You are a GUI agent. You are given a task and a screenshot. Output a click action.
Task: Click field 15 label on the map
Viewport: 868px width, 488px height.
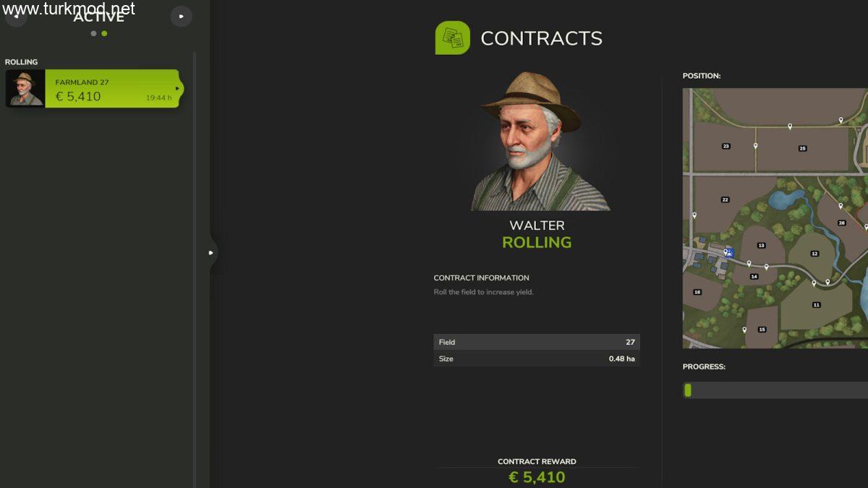click(762, 330)
